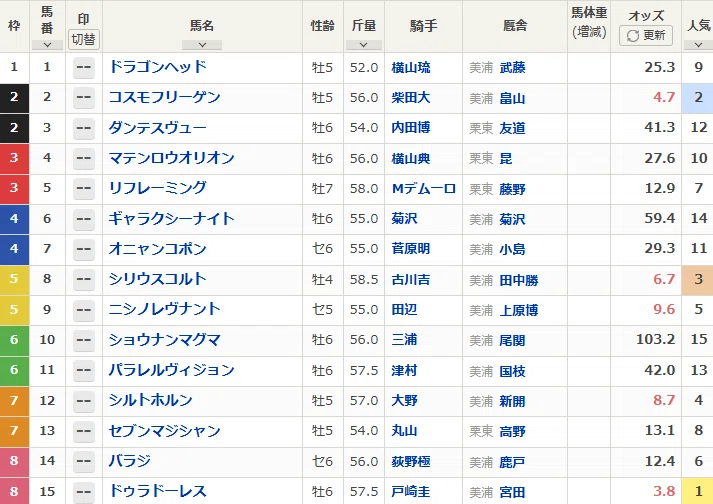
Task: Click the 印 切替 switch button
Action: click(x=84, y=39)
